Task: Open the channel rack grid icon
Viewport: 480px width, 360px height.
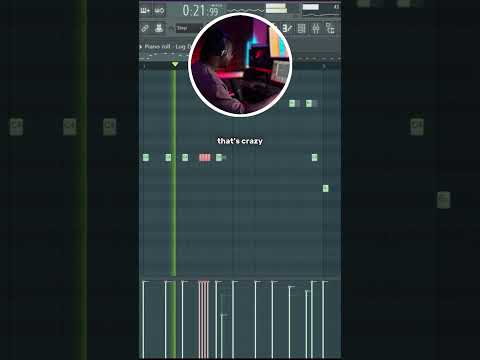Action: click(x=301, y=28)
